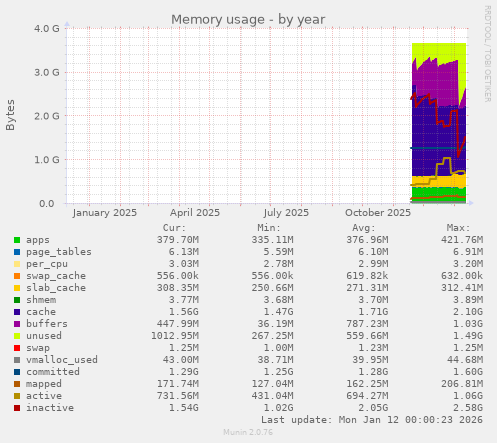
Task: Click the 'swap' legend label
Action: tap(38, 348)
